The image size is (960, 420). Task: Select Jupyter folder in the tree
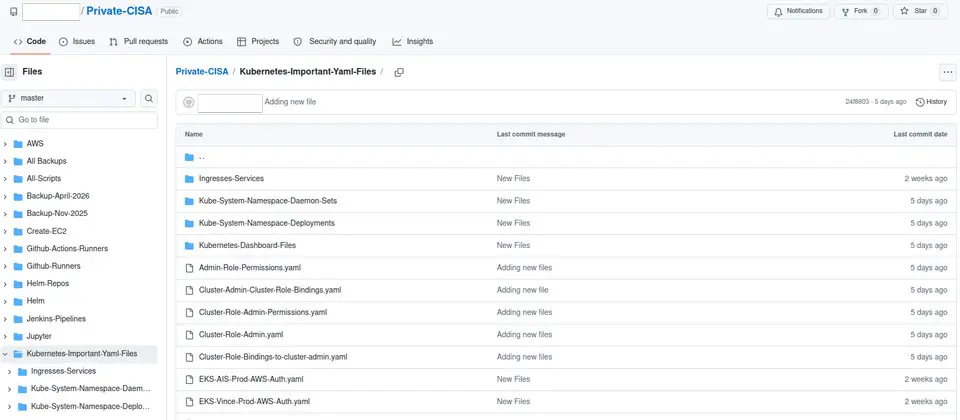[39, 337]
